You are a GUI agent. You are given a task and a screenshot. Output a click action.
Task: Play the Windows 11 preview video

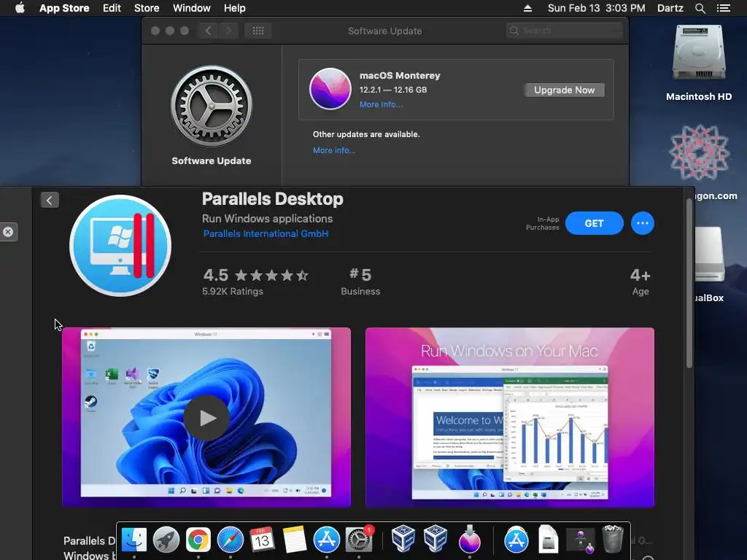[x=206, y=418]
